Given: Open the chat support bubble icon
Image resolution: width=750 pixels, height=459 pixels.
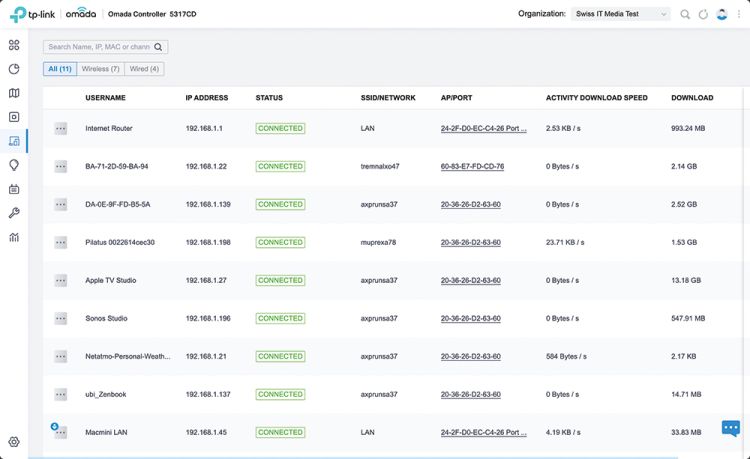Looking at the screenshot, I should [730, 428].
